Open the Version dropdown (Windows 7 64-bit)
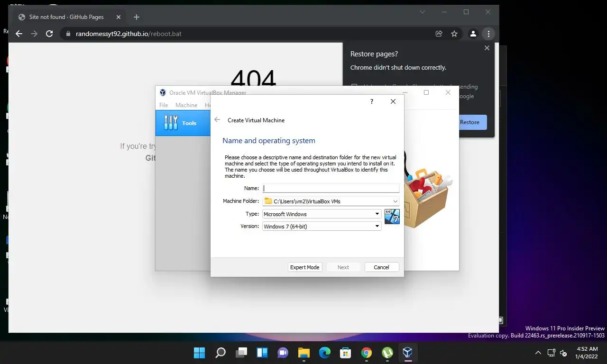607x364 pixels. [322, 227]
